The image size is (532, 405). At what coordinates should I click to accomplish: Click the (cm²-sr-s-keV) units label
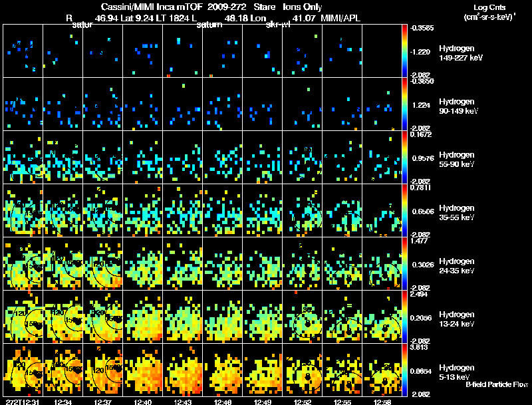(x=489, y=17)
